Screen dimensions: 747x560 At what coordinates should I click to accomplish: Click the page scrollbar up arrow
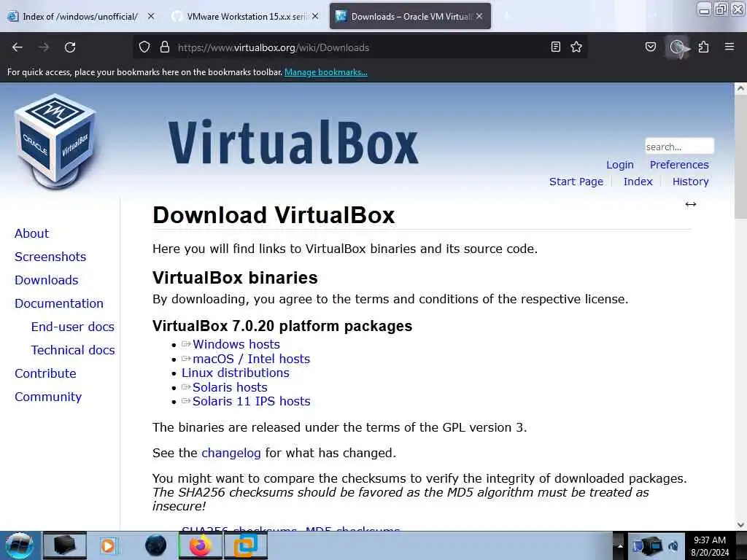point(740,88)
